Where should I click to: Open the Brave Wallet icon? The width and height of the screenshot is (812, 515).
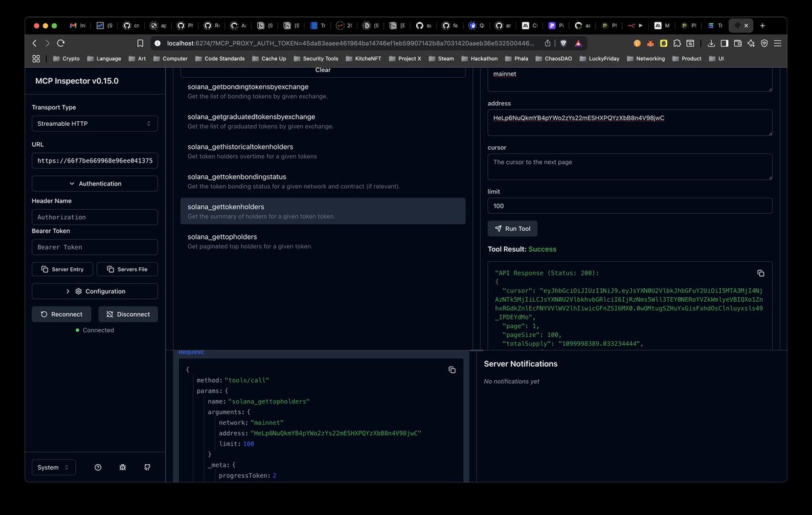[738, 43]
